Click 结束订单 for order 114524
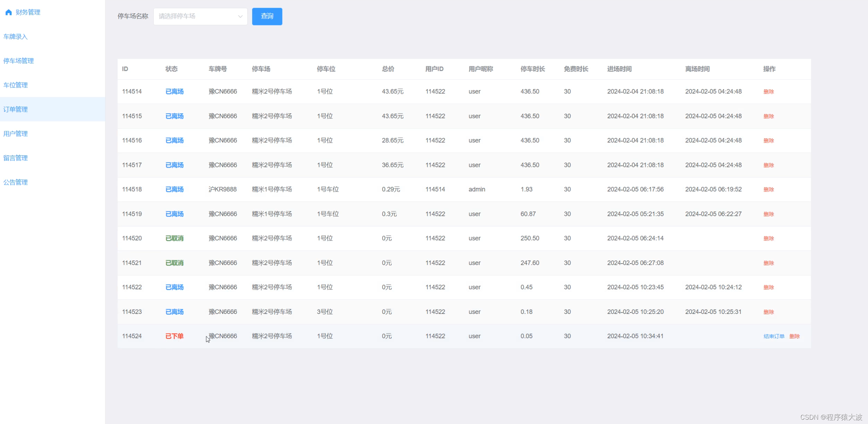This screenshot has height=424, width=868. [x=774, y=336]
